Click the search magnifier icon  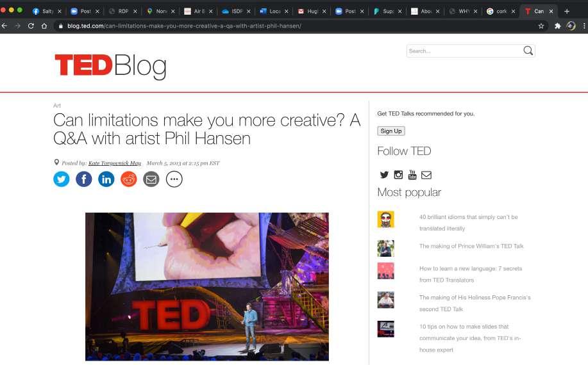coord(528,51)
